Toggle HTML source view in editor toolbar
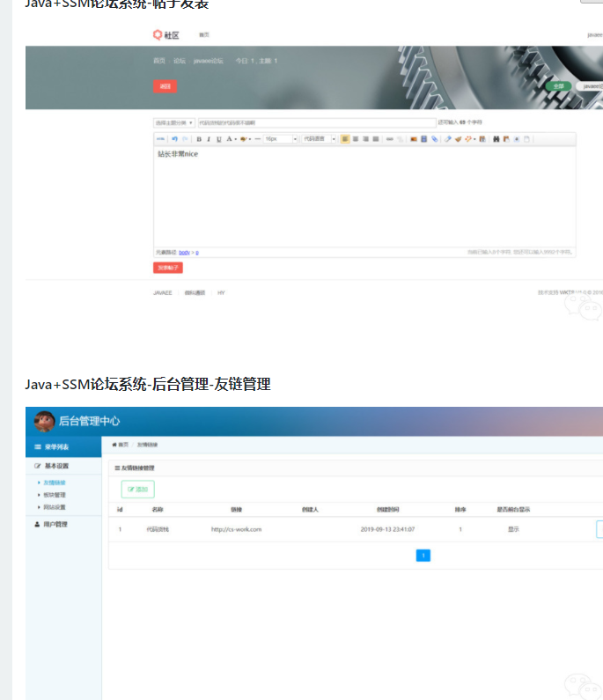603x700 pixels. coord(160,139)
